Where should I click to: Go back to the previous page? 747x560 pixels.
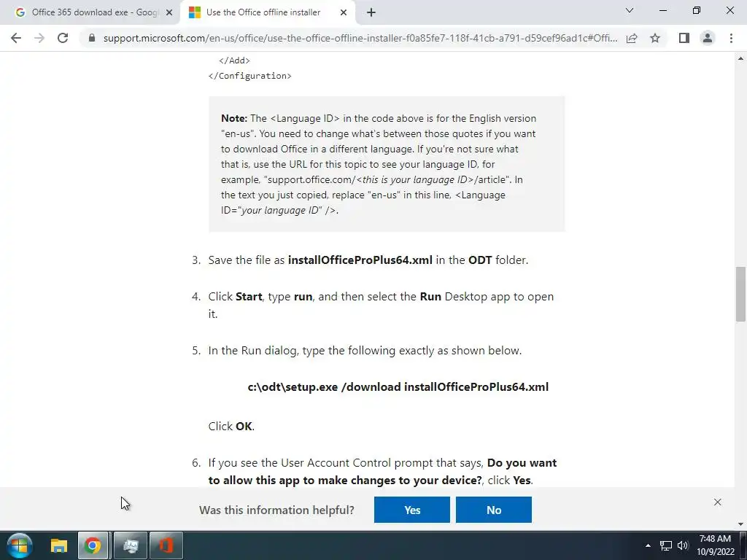pyautogui.click(x=16, y=38)
